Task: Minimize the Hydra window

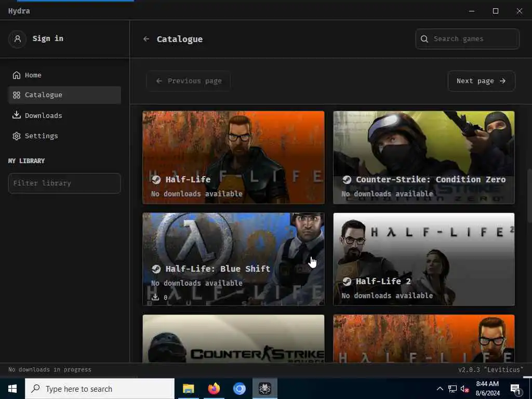Action: [472, 11]
